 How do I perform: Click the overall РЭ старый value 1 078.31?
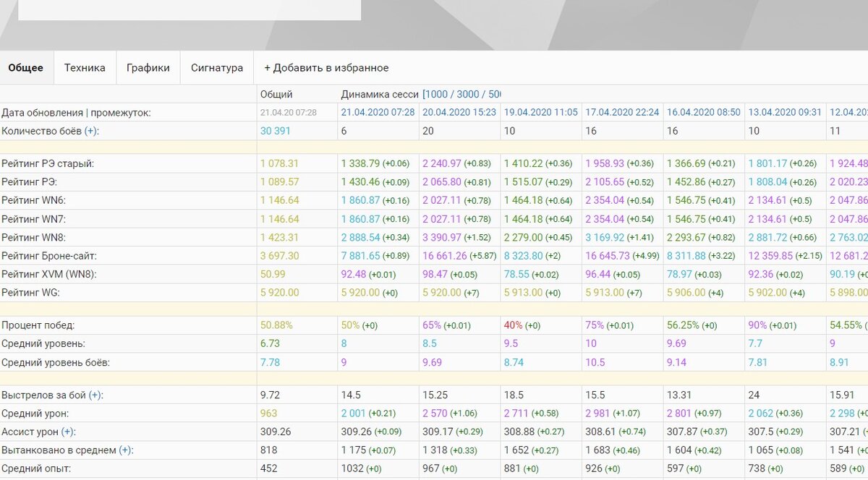[280, 163]
